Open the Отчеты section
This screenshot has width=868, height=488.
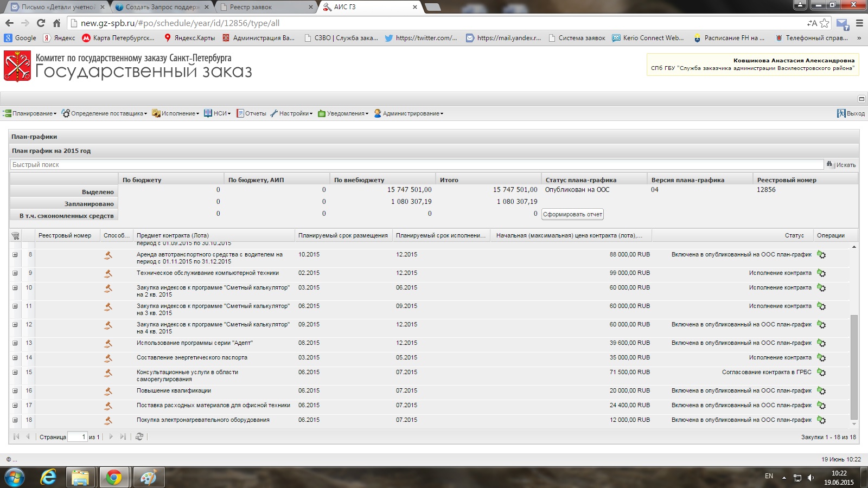point(251,113)
